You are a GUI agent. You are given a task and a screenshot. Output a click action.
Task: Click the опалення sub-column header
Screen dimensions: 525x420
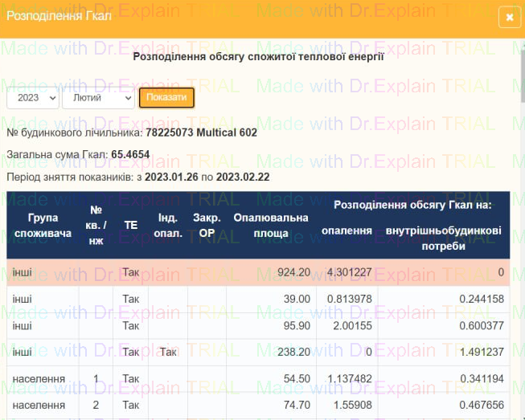click(x=346, y=231)
